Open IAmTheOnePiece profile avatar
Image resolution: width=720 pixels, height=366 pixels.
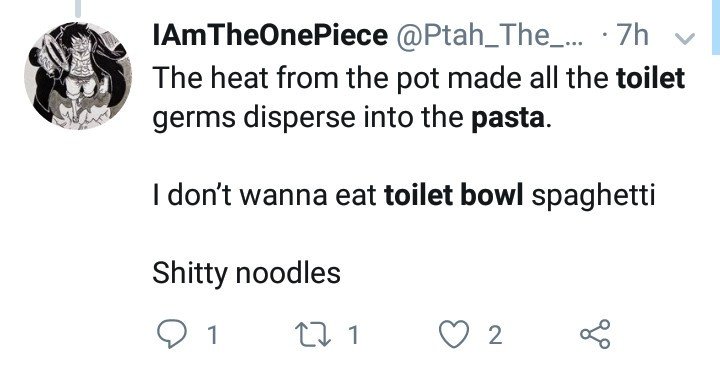(78, 76)
